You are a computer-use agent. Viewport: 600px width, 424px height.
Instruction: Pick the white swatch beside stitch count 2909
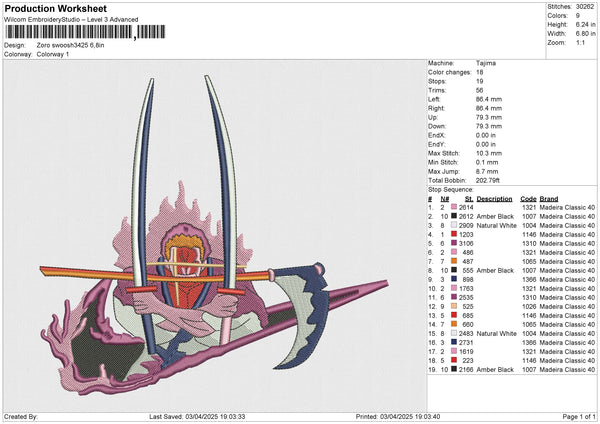click(454, 225)
